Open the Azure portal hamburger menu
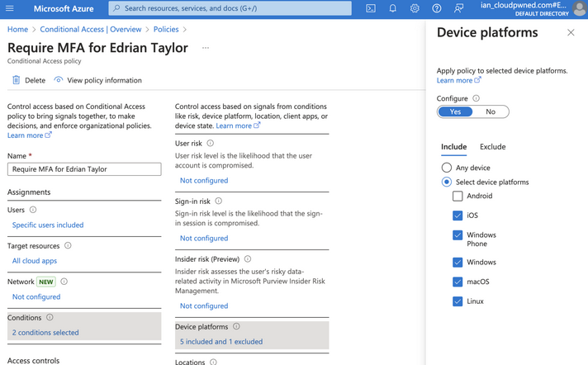588x365 pixels. (9, 8)
